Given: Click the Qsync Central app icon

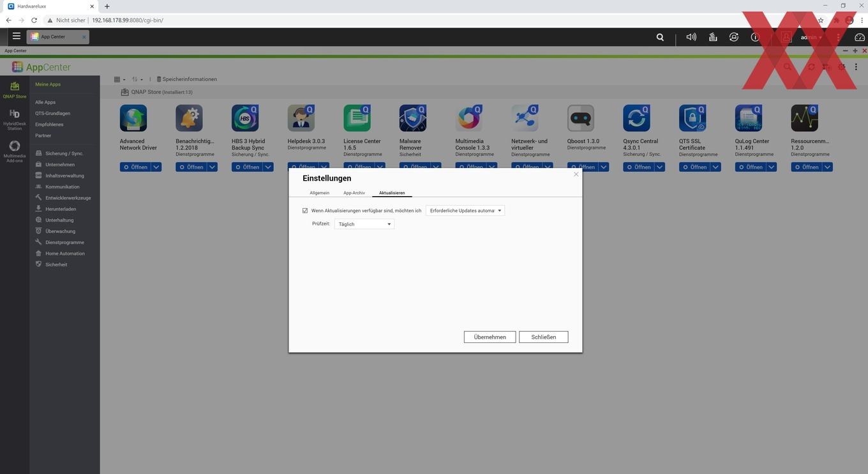Looking at the screenshot, I should tap(636, 118).
